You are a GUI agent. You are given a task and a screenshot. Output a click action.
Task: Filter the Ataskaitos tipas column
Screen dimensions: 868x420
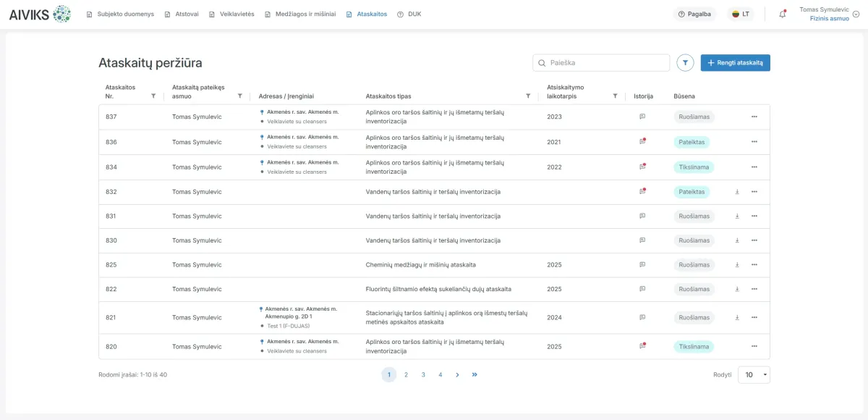point(528,96)
